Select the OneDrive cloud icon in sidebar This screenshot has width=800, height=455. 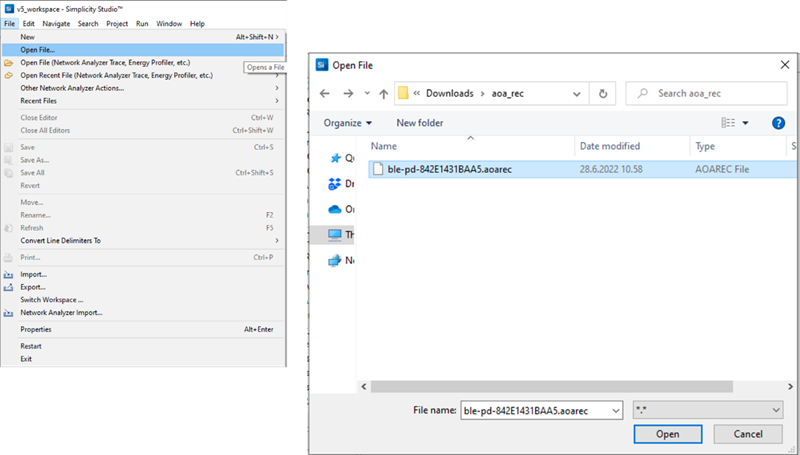(x=336, y=209)
